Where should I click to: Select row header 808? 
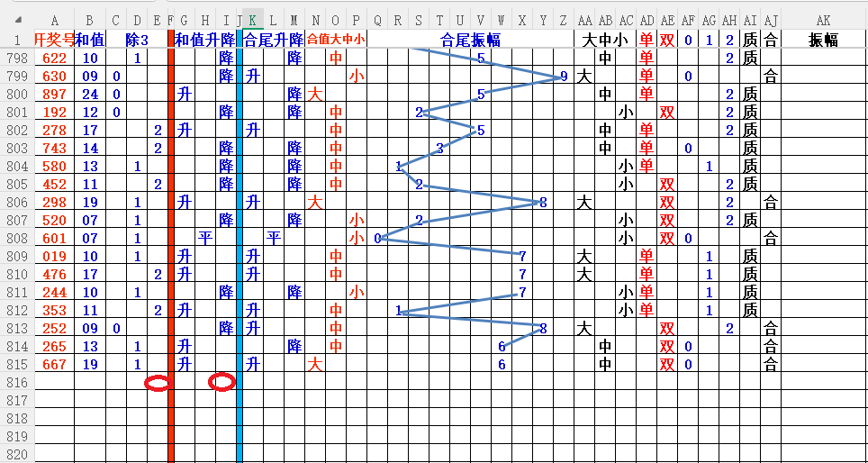tap(16, 239)
